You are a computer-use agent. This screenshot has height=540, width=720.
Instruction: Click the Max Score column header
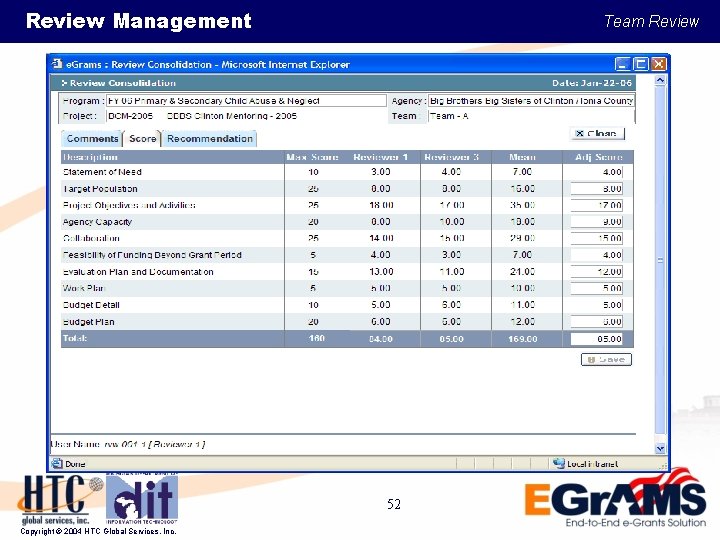312,157
